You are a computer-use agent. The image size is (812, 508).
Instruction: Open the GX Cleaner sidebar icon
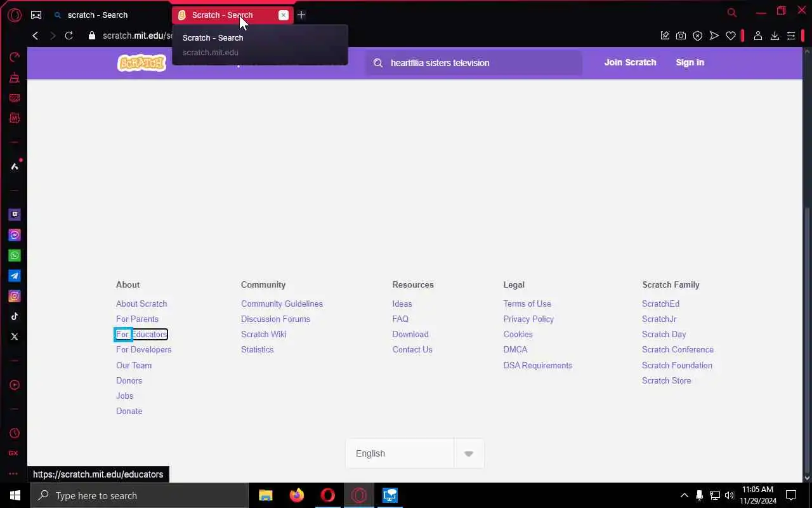14,77
